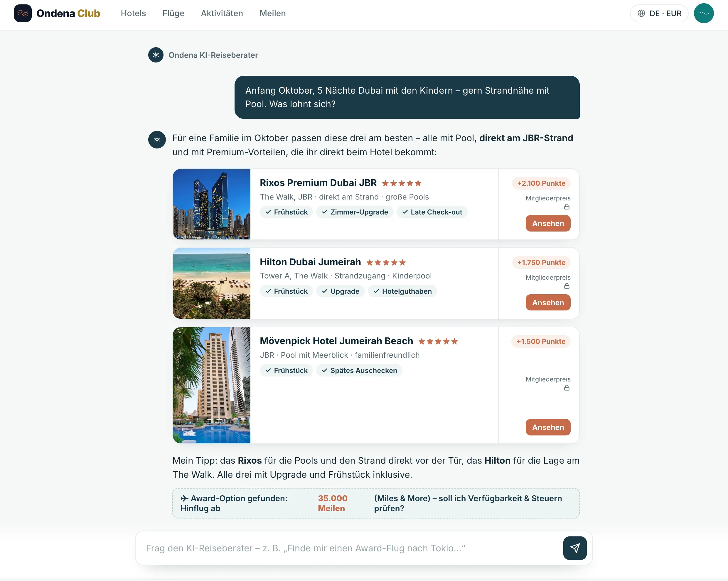This screenshot has width=728, height=581.
Task: Click the 'Mein Tipp' recommendation paragraph
Action: [x=376, y=467]
